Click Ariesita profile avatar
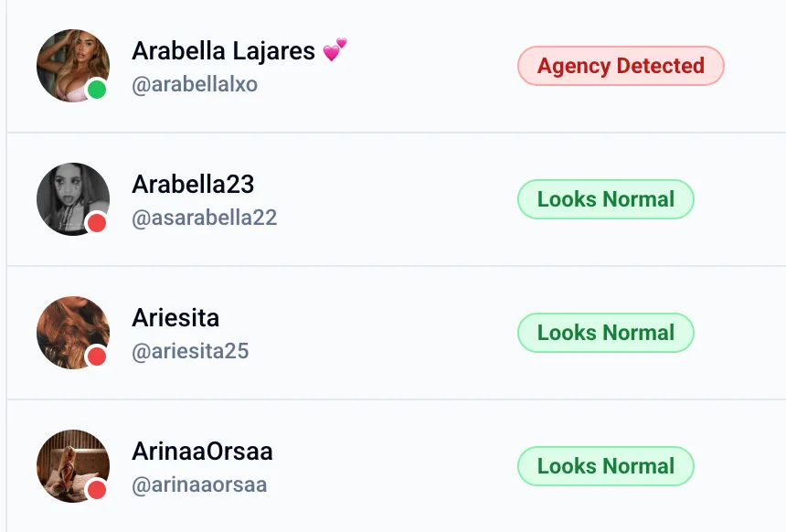The width and height of the screenshot is (786, 532). (73, 333)
